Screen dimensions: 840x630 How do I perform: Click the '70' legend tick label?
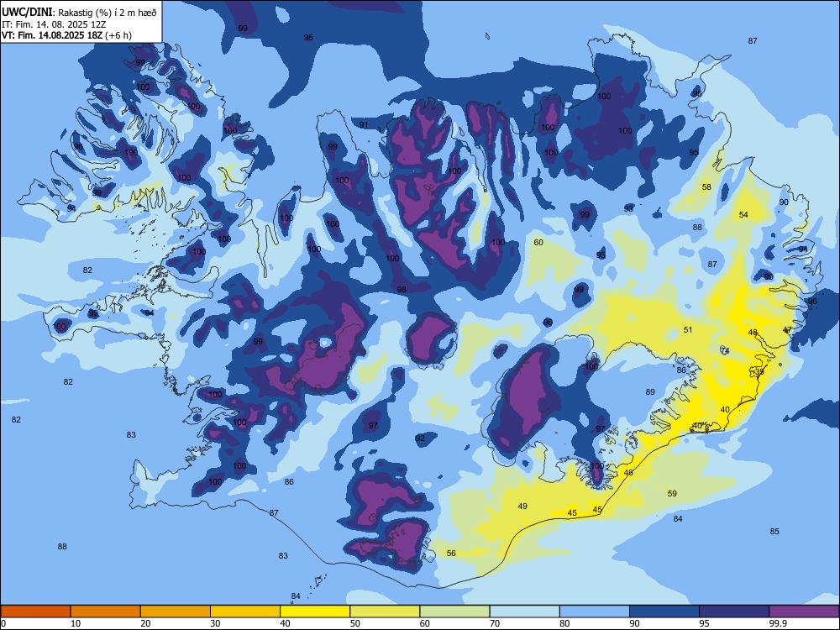coord(495,623)
